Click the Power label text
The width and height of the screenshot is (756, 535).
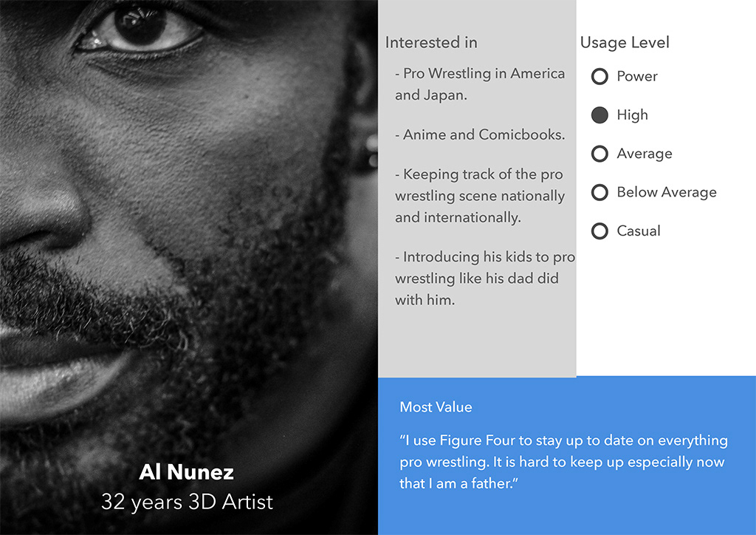pos(637,76)
